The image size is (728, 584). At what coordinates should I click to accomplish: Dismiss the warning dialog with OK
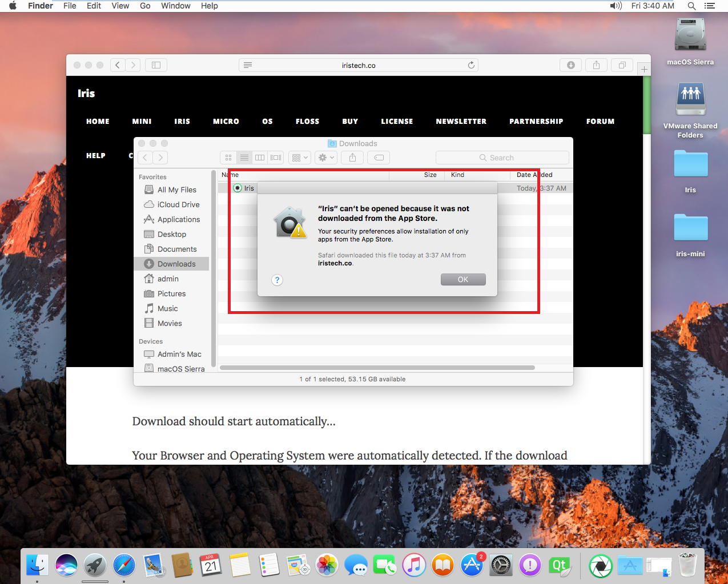pos(463,279)
